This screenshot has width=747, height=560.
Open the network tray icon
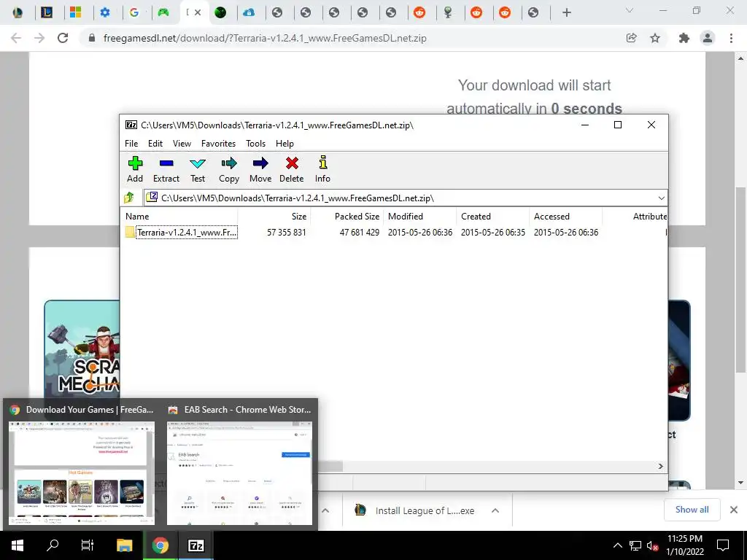pos(635,545)
